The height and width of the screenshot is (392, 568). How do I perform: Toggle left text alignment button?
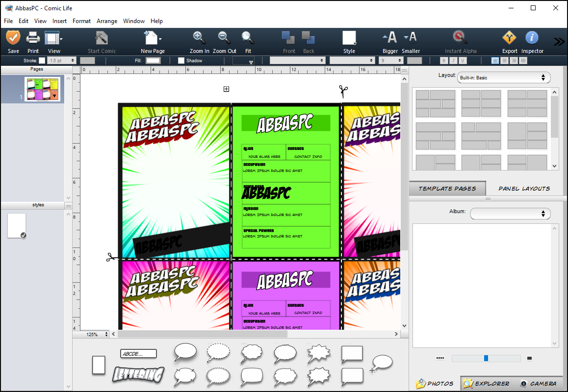click(495, 60)
